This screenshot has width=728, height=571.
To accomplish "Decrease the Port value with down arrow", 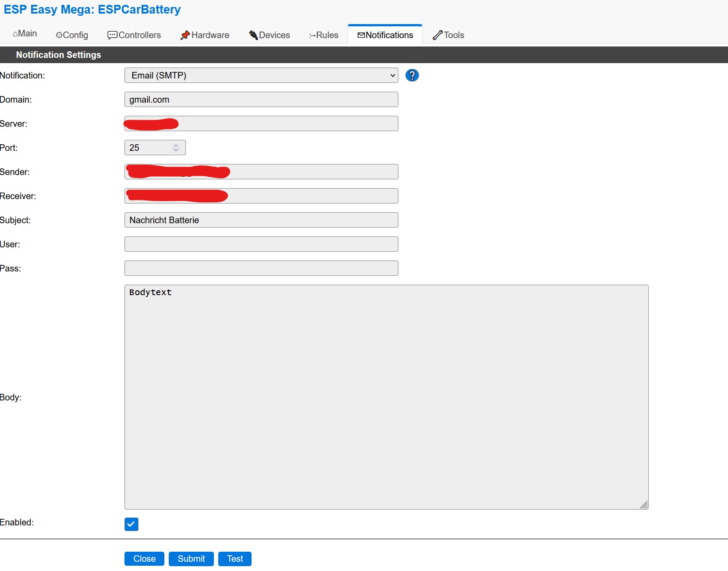I will pyautogui.click(x=176, y=150).
